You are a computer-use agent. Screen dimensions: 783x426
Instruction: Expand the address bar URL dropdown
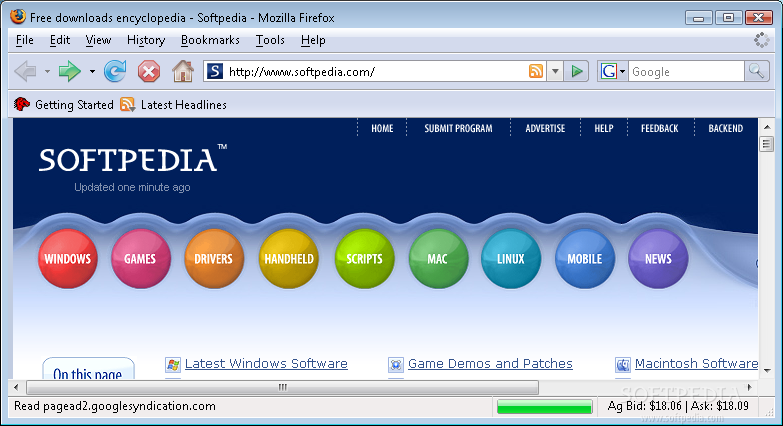click(x=555, y=72)
